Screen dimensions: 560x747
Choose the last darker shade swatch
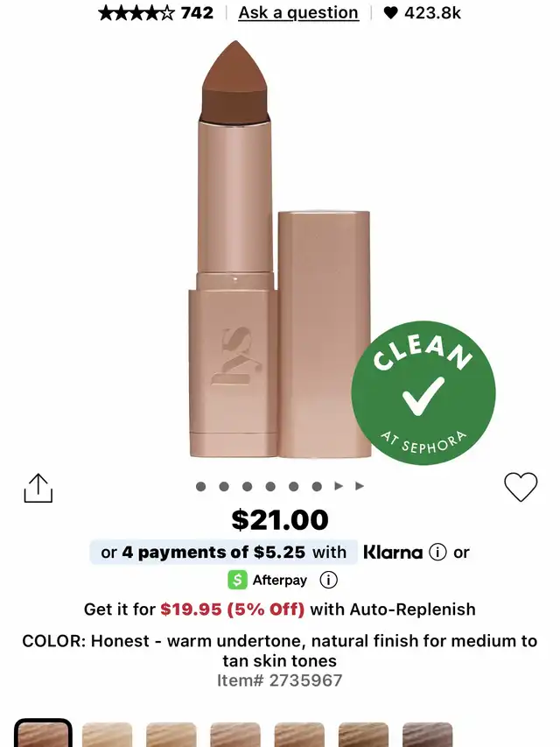(427, 735)
